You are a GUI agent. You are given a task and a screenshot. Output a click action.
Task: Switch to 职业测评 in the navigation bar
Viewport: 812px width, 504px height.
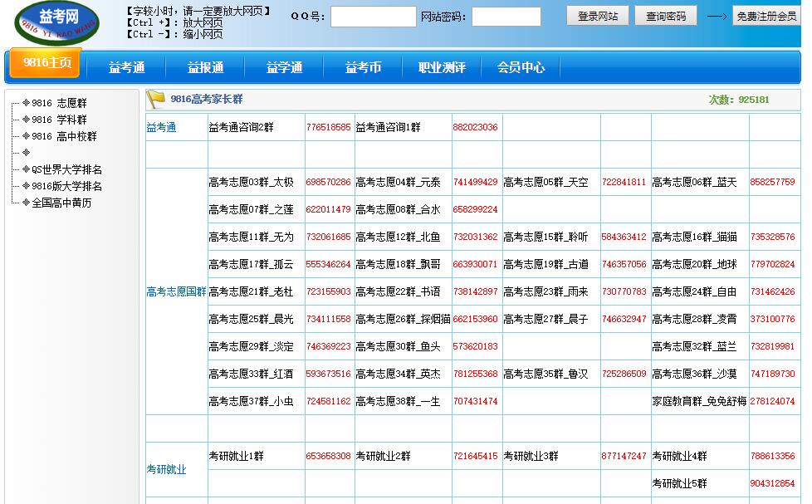(x=442, y=68)
